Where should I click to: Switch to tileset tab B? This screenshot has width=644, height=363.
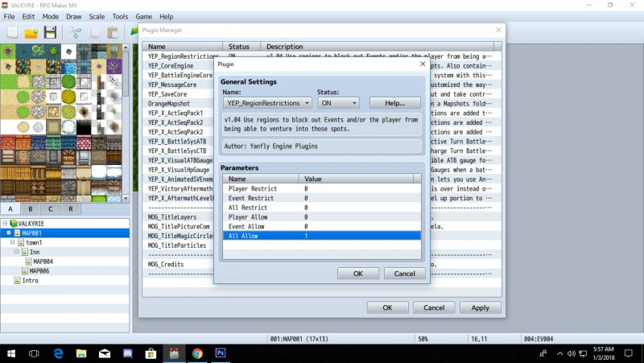[x=31, y=208]
